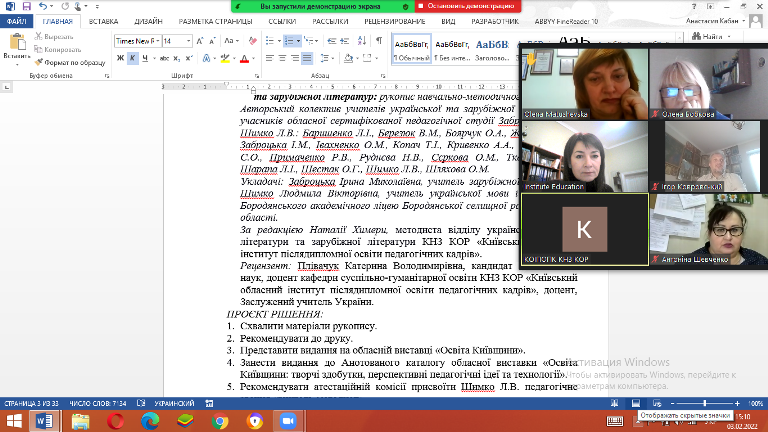The image size is (768, 432).
Task: Apply the Обычный style
Action: click(411, 49)
